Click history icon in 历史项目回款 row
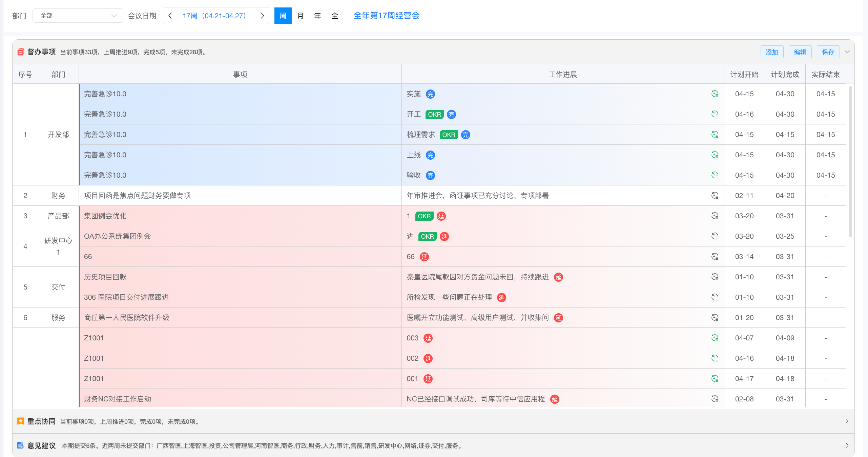The height and width of the screenshot is (457, 868). (715, 277)
